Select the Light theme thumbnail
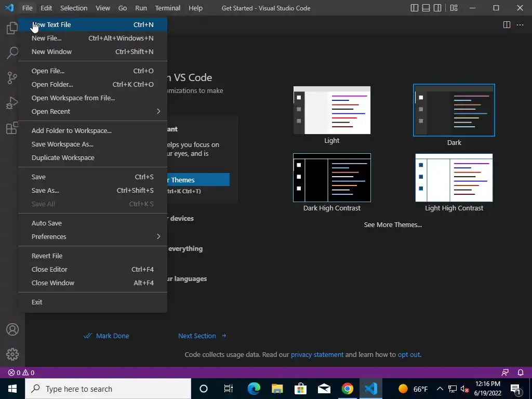The height and width of the screenshot is (399, 532). tap(332, 110)
